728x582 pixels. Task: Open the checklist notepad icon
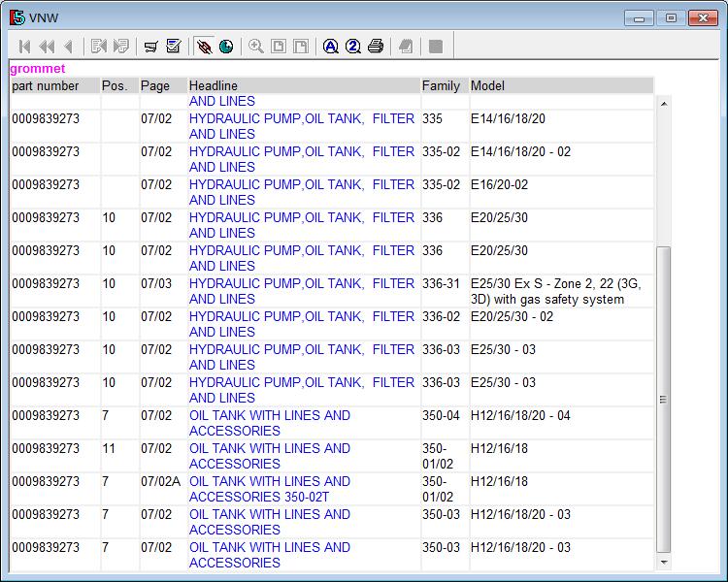(174, 46)
